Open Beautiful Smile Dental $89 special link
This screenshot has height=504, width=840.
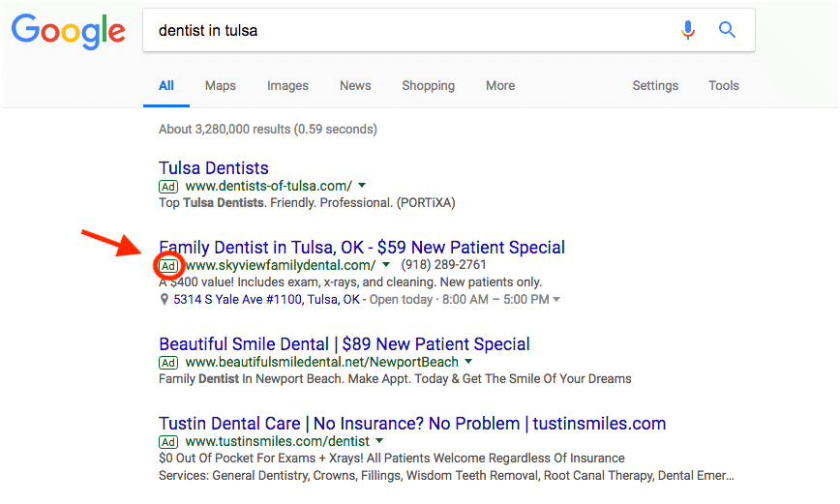coord(345,344)
